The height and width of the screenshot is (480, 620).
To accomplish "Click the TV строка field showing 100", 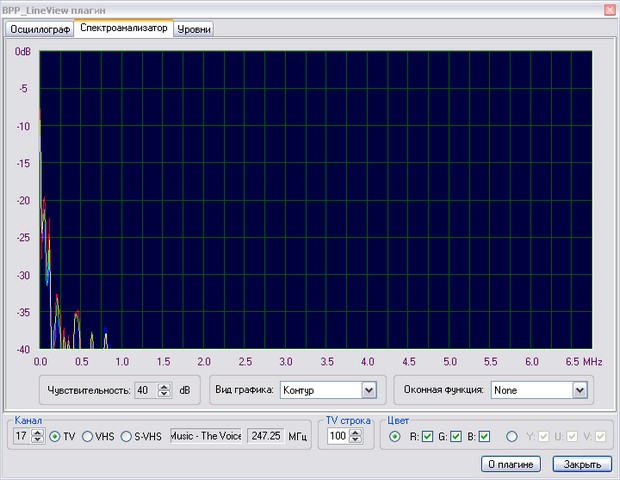I will [x=338, y=436].
